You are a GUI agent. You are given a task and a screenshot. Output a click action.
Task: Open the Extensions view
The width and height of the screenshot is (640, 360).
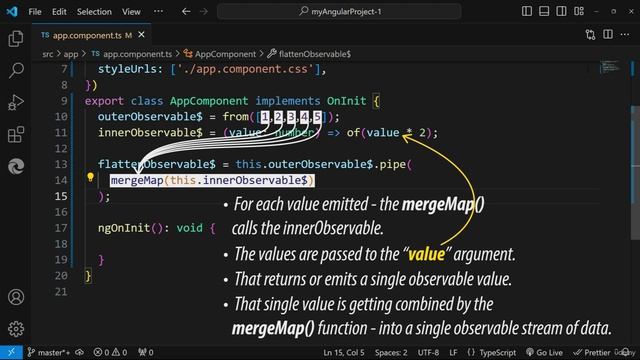point(16,134)
